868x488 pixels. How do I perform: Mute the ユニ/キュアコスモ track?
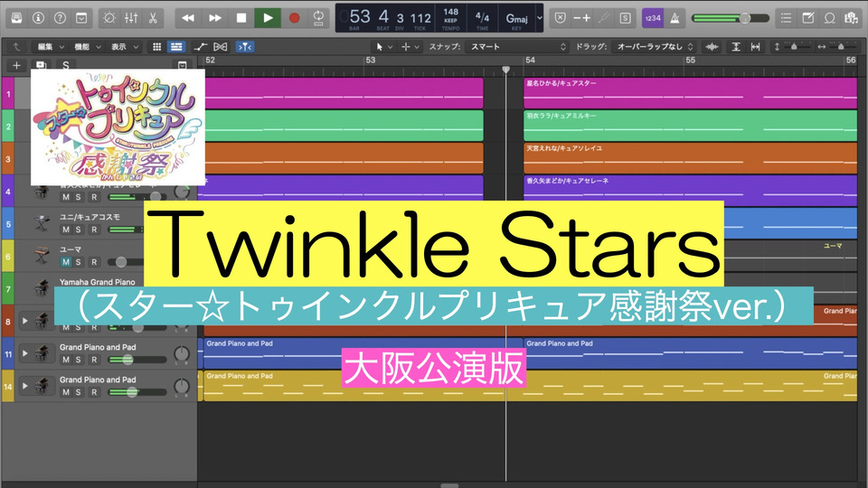point(66,230)
